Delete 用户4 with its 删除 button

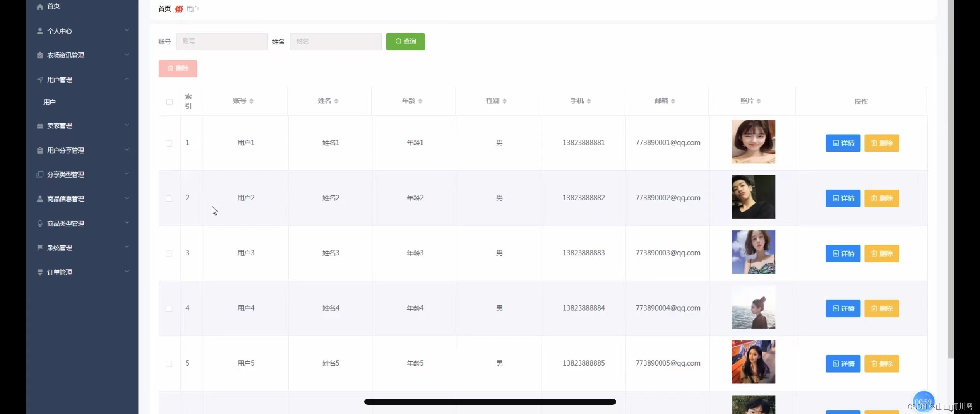click(881, 309)
